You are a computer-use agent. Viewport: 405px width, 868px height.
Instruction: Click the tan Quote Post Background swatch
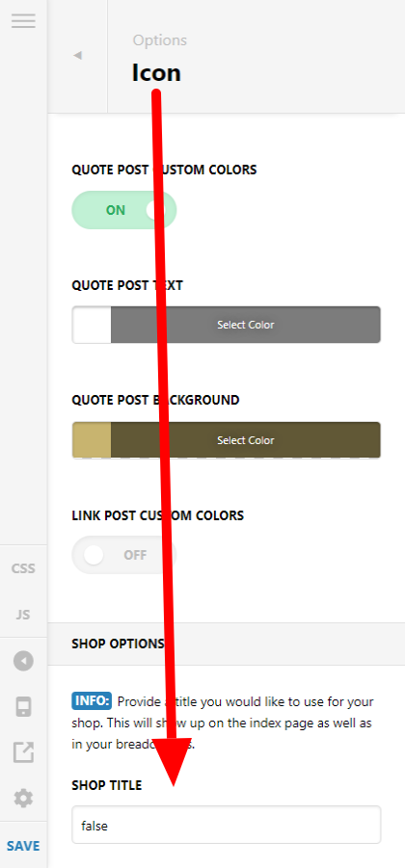point(92,440)
